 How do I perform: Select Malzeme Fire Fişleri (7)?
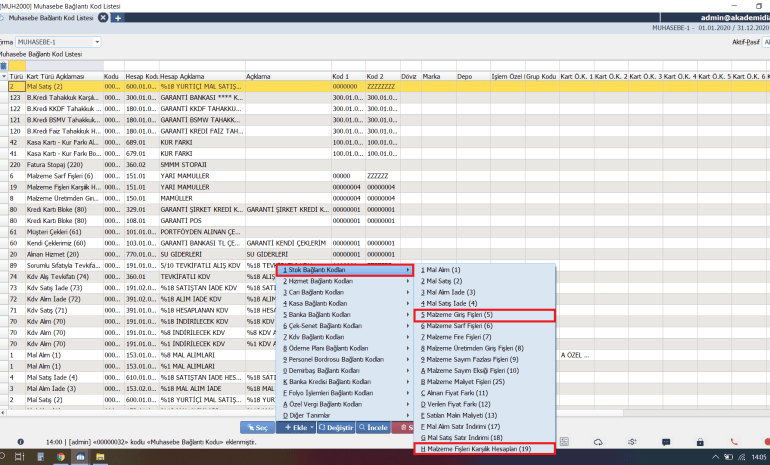click(x=485, y=337)
